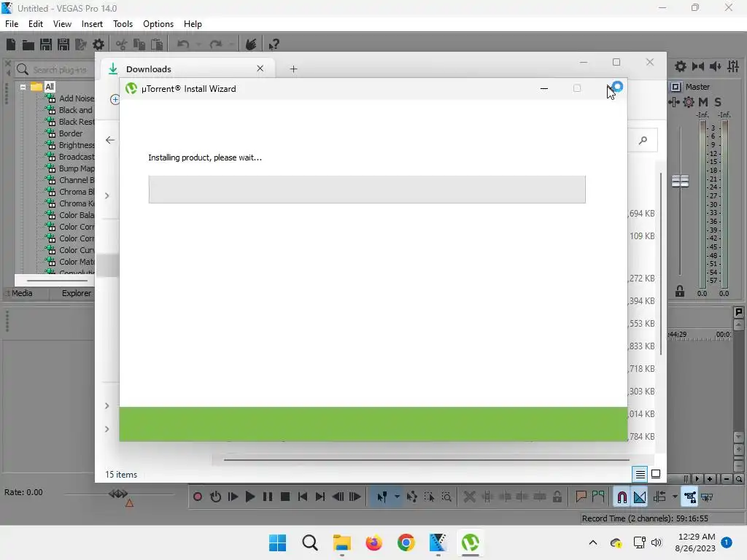Open the Auto Ripple dropdown arrow
Viewport: 747px width, 560px height.
pos(675,497)
